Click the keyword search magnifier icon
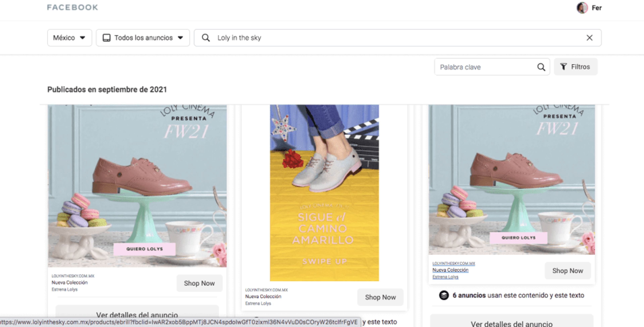 click(x=541, y=67)
